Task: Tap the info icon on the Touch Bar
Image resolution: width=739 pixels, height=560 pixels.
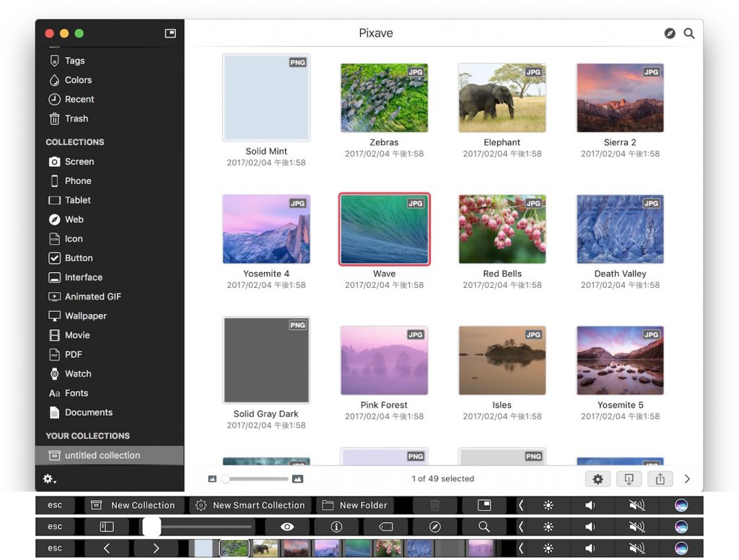Action: click(336, 527)
